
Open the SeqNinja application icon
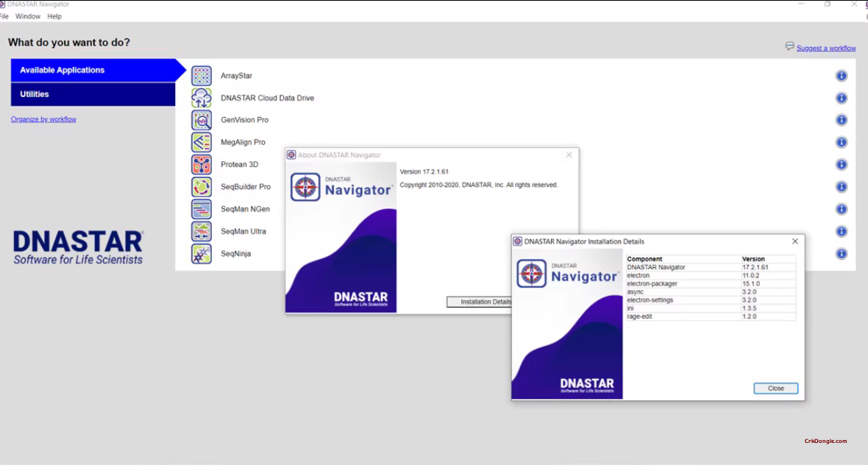click(202, 254)
